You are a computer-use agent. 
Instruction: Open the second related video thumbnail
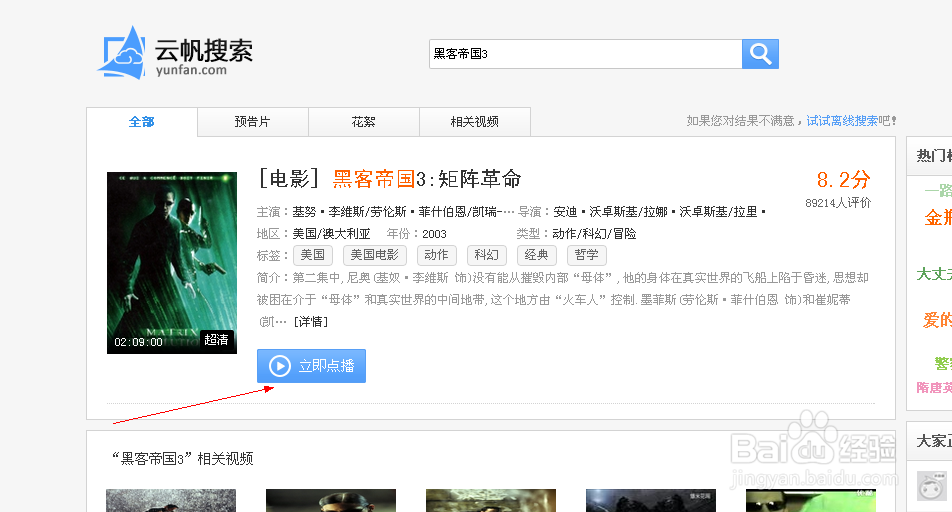point(331,500)
